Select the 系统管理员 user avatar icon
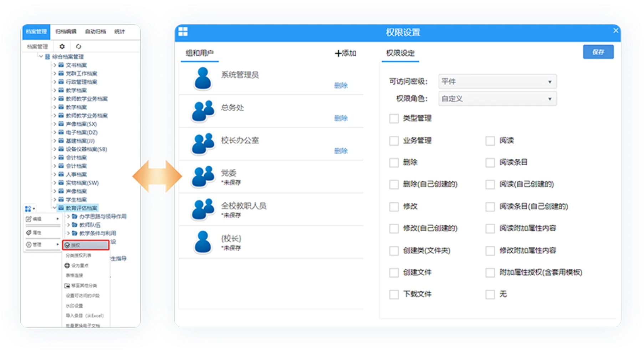The height and width of the screenshot is (357, 644). click(203, 78)
